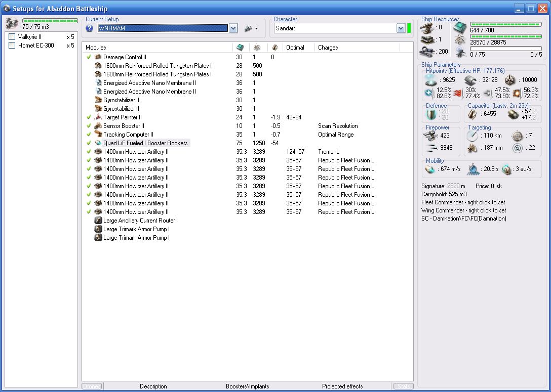Click the green skill indicator beside Character
Viewport: 551px width, 392px height.
[409, 28]
